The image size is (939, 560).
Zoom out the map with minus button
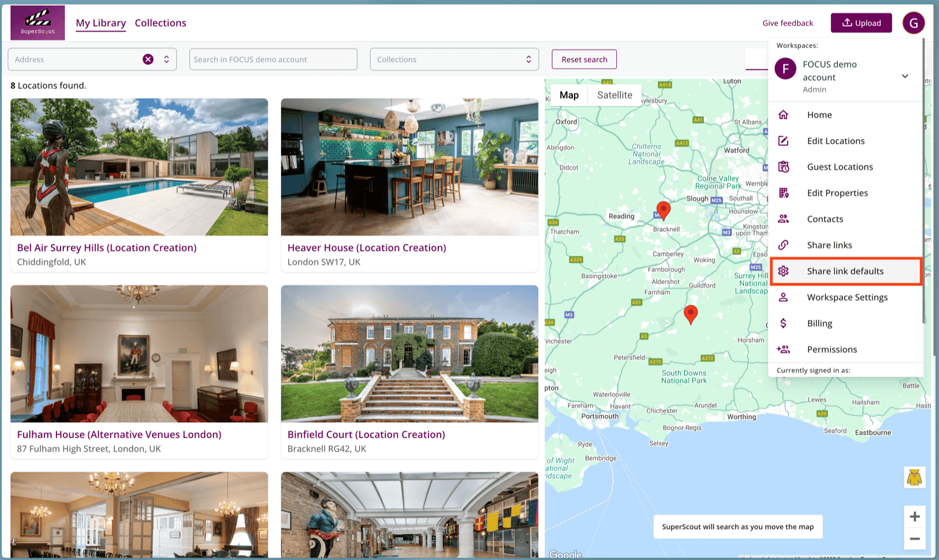[x=914, y=539]
